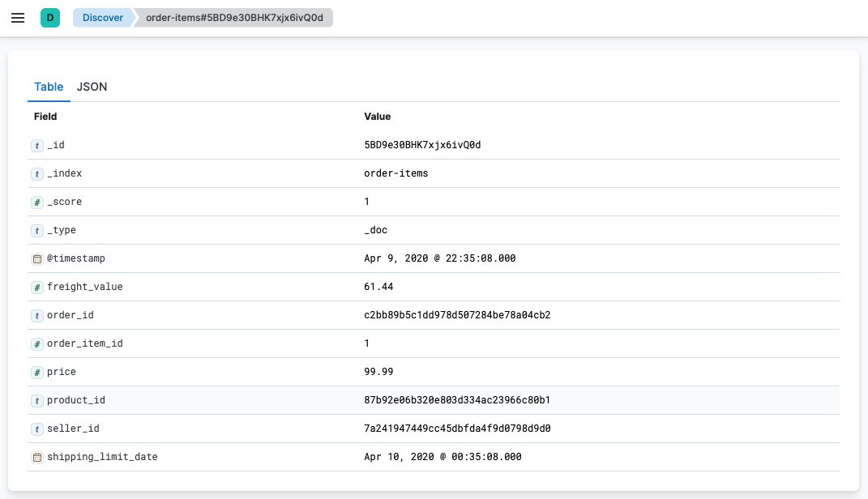Switch to the JSON tab
Viewport: 868px width, 499px height.
coord(92,87)
